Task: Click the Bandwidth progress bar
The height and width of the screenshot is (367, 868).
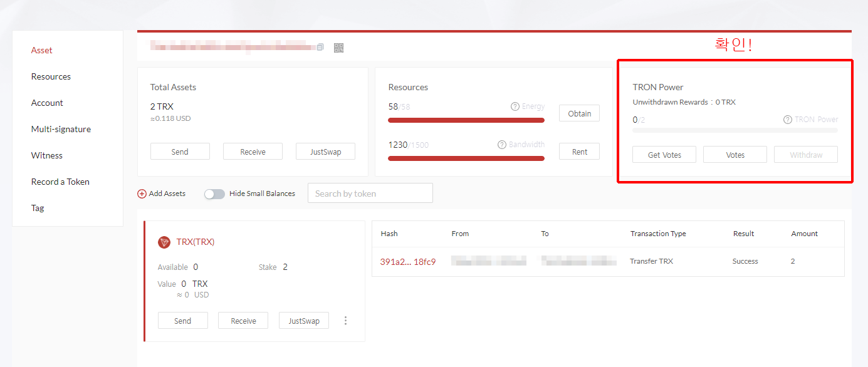Action: point(466,158)
